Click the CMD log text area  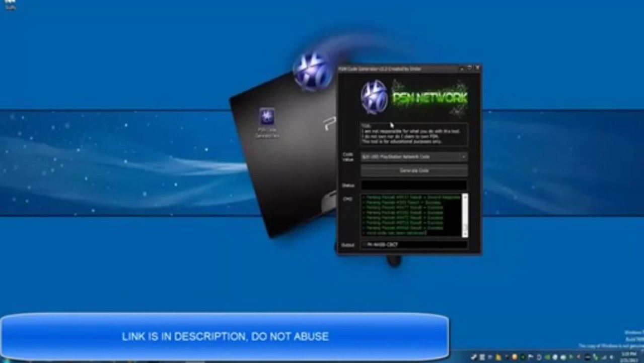click(411, 215)
